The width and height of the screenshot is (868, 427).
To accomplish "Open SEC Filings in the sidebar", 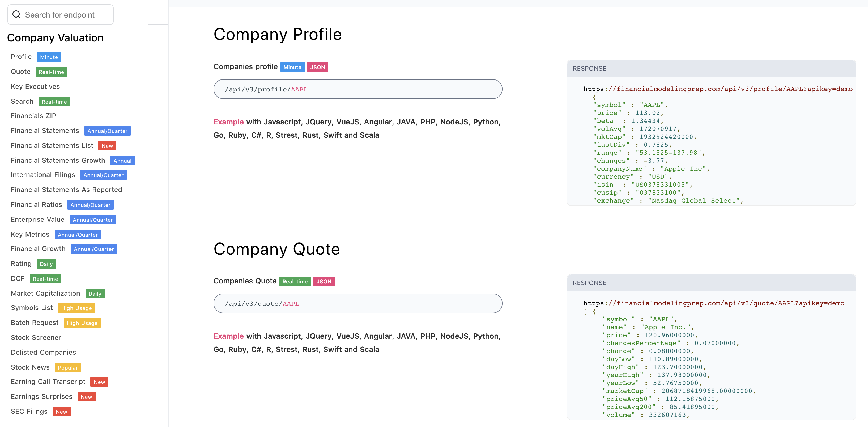I will (29, 411).
